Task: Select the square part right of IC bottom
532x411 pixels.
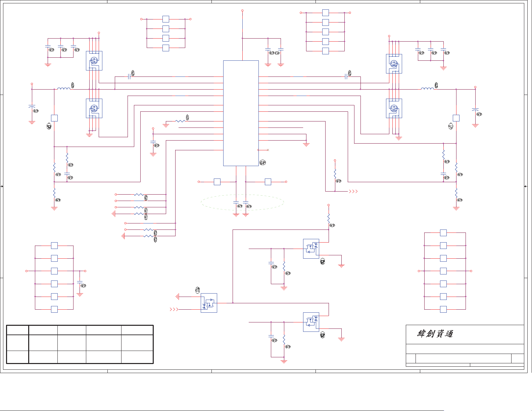Action: [268, 182]
